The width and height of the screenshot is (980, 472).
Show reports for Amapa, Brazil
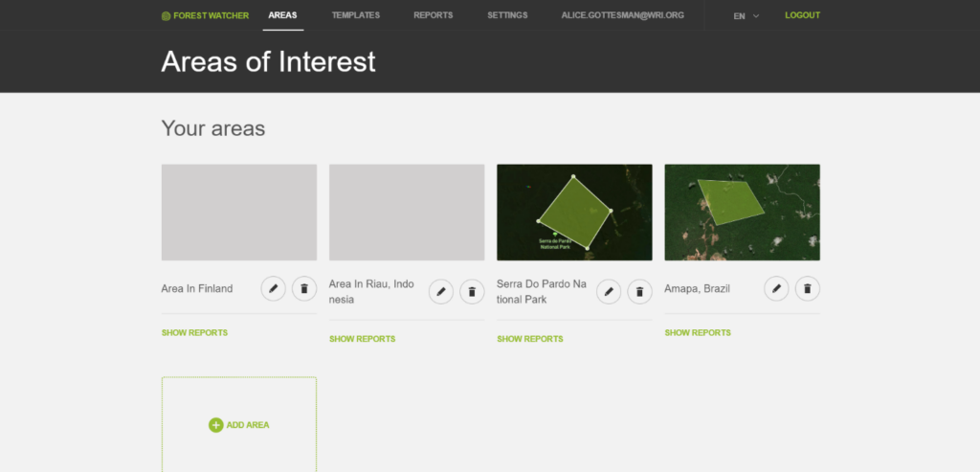(x=698, y=332)
